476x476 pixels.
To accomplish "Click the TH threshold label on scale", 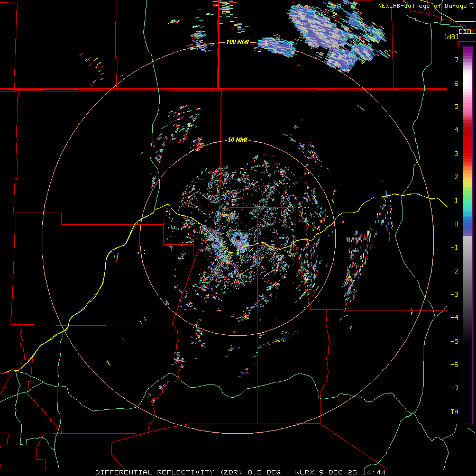I will (454, 412).
